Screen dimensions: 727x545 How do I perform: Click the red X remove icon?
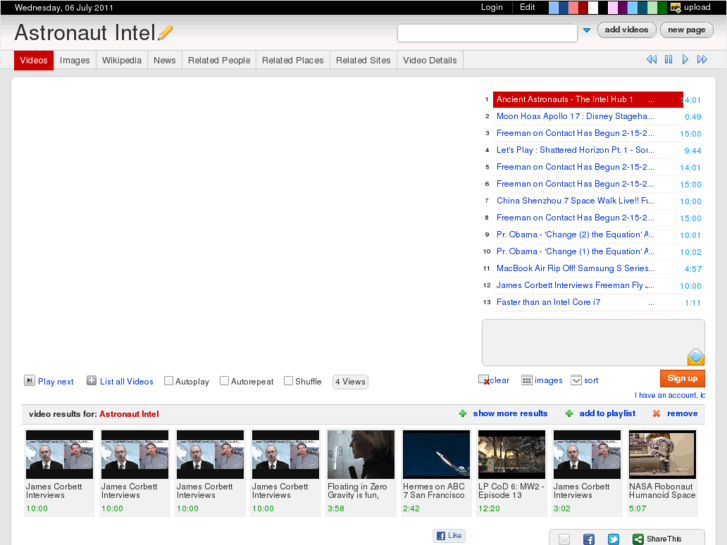656,413
